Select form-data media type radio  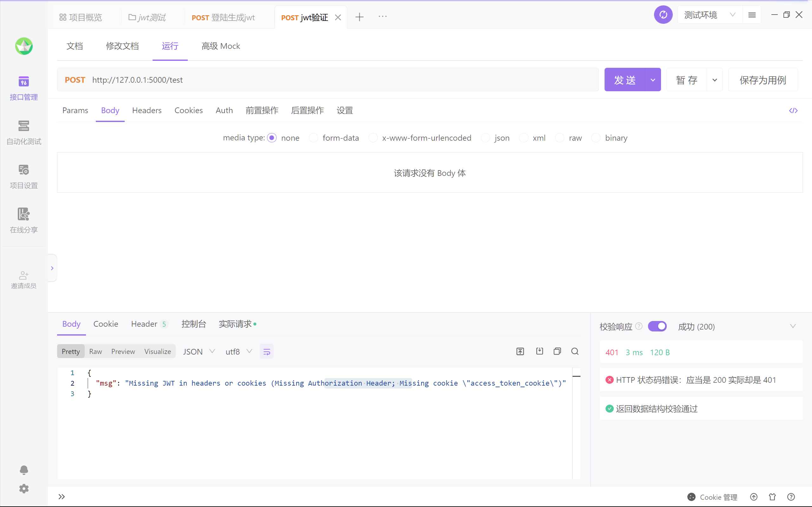pyautogui.click(x=313, y=138)
